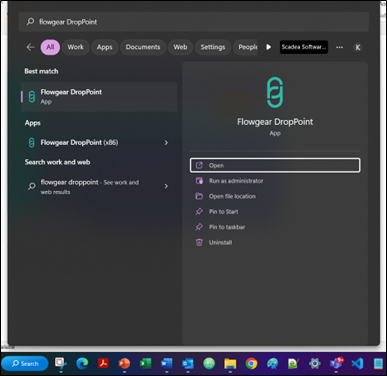This screenshot has width=387, height=376.
Task: Open PowerPoint from taskbar
Action: pos(124,363)
